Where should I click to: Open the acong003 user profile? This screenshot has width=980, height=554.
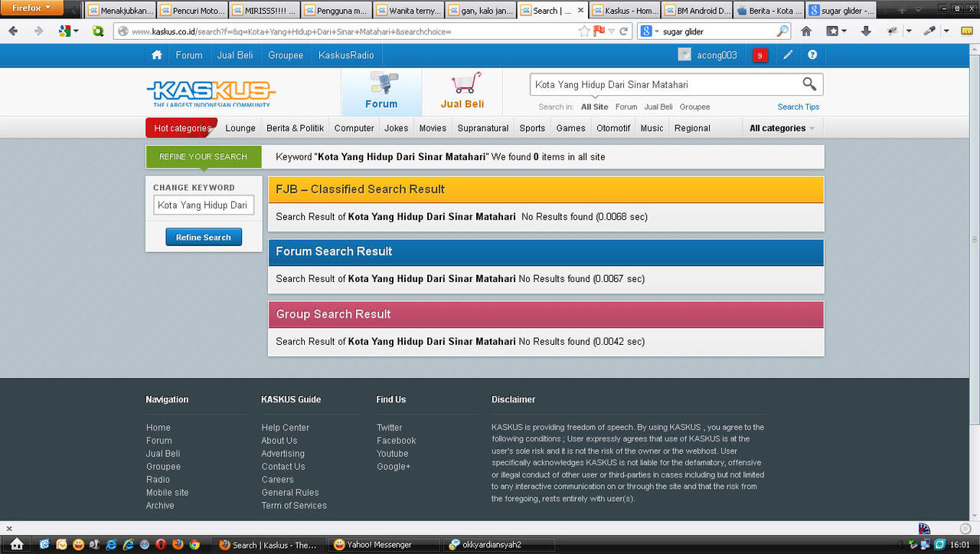coord(707,55)
